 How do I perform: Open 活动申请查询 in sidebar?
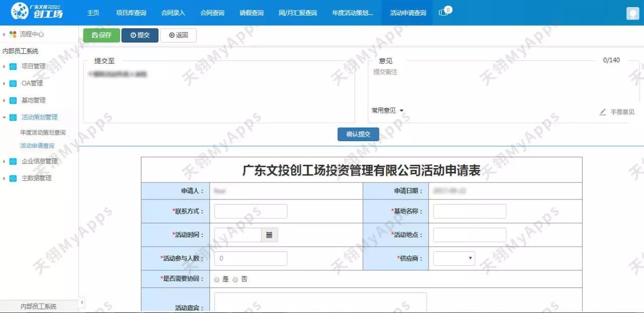37,146
